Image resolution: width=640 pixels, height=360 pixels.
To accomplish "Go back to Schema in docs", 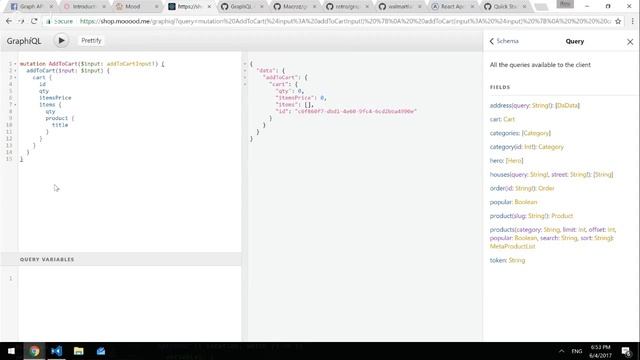I will 504,41.
